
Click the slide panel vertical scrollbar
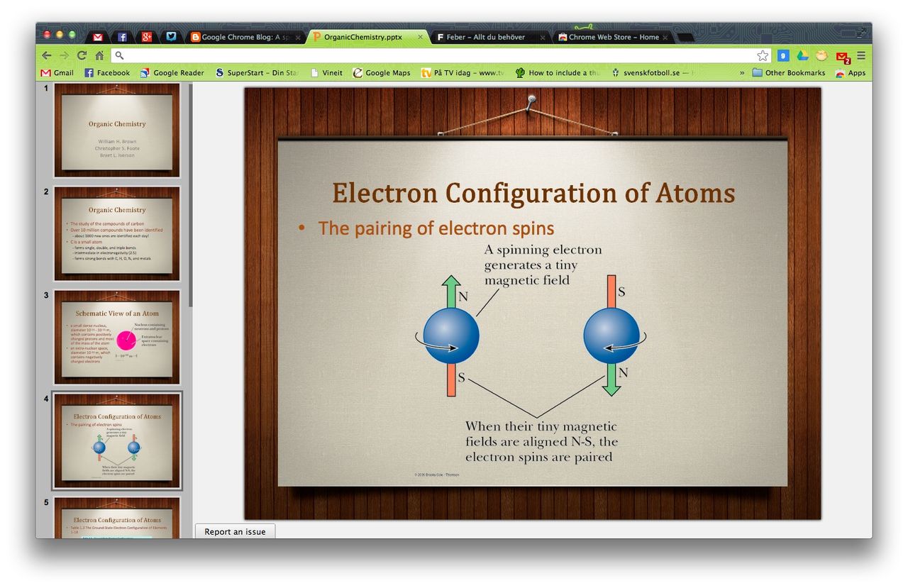[190, 192]
